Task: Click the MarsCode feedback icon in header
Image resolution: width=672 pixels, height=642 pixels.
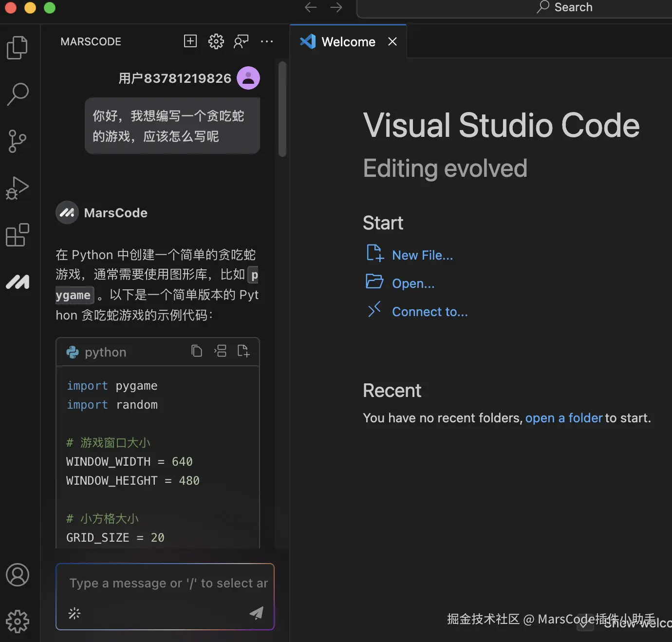Action: click(241, 41)
